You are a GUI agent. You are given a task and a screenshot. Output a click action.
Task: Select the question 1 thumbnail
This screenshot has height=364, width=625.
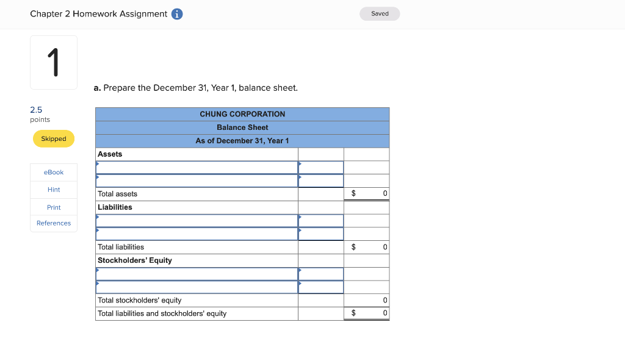click(x=53, y=62)
